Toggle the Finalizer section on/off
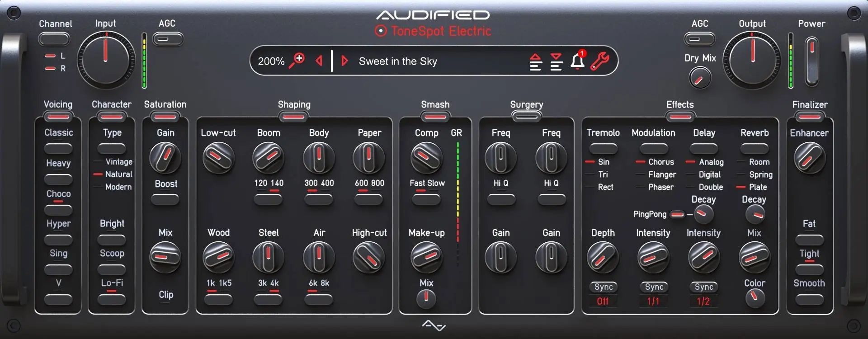This screenshot has height=339, width=868. tap(810, 117)
